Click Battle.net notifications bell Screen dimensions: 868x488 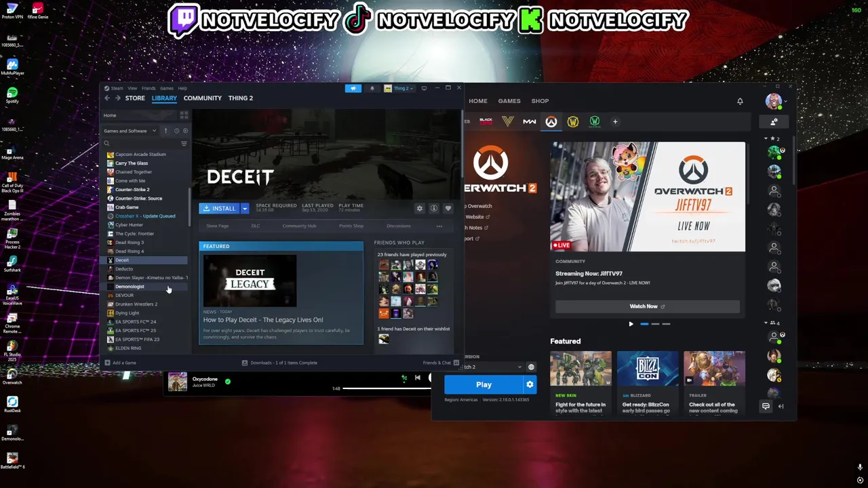tap(740, 101)
